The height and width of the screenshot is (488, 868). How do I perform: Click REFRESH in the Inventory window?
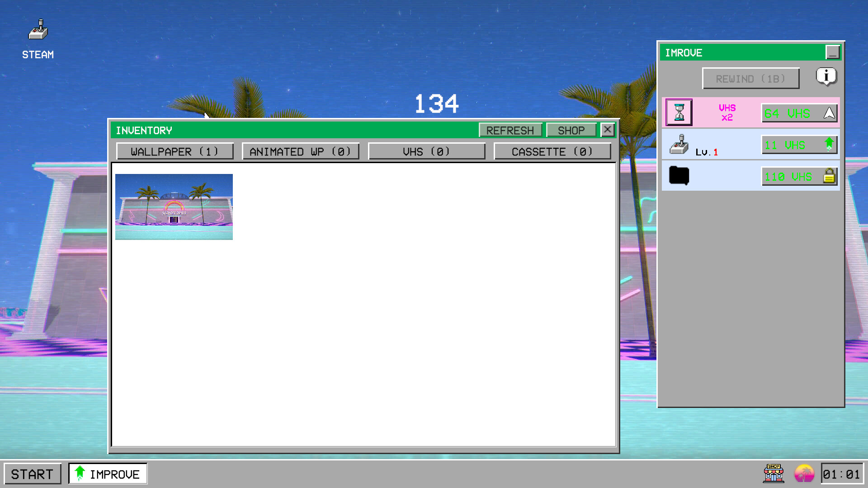[510, 130]
